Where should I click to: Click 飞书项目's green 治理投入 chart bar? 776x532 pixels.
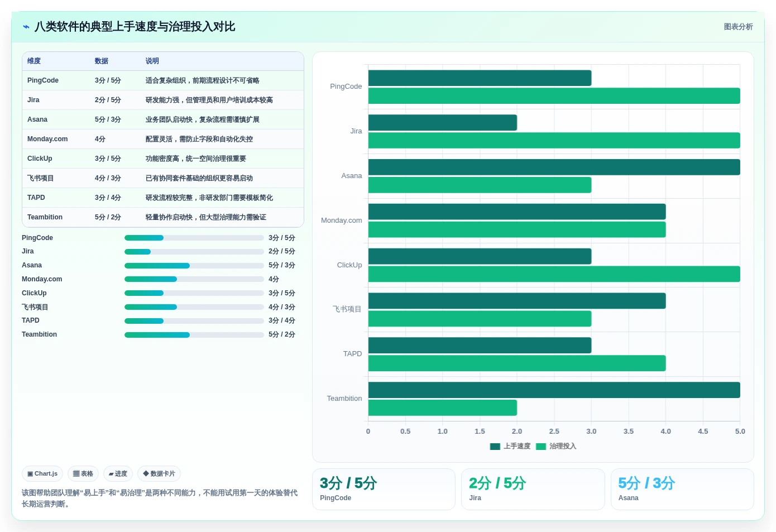[x=480, y=319]
